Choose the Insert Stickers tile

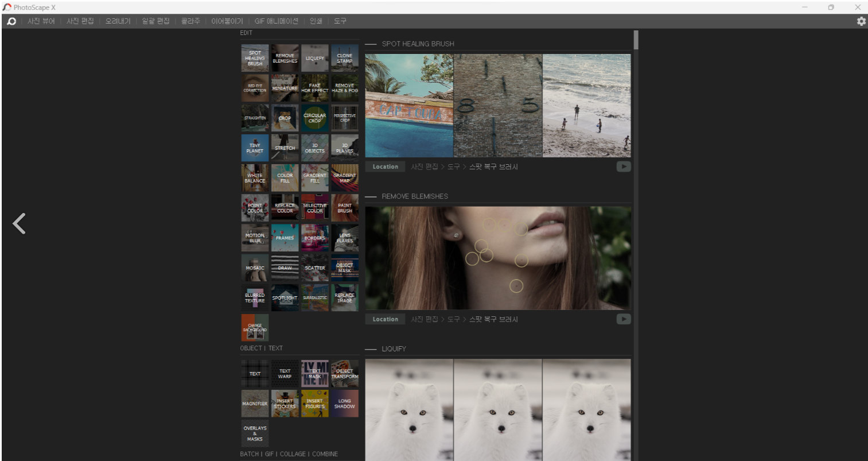[x=285, y=404]
